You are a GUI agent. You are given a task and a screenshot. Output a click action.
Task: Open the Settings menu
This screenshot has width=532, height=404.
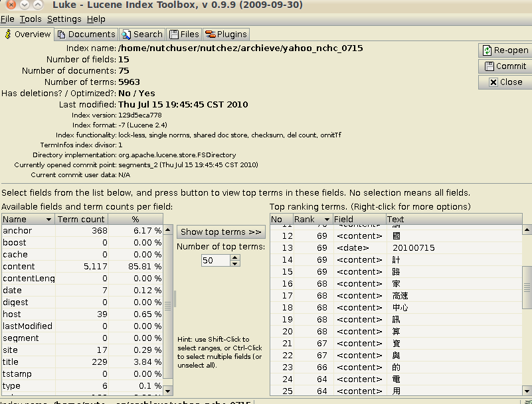point(64,19)
